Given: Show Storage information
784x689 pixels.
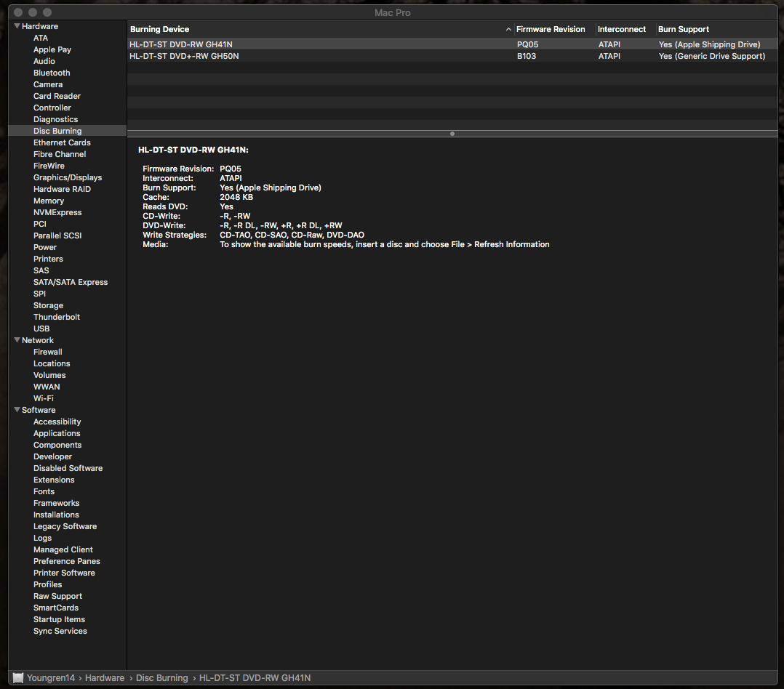Looking at the screenshot, I should [48, 305].
